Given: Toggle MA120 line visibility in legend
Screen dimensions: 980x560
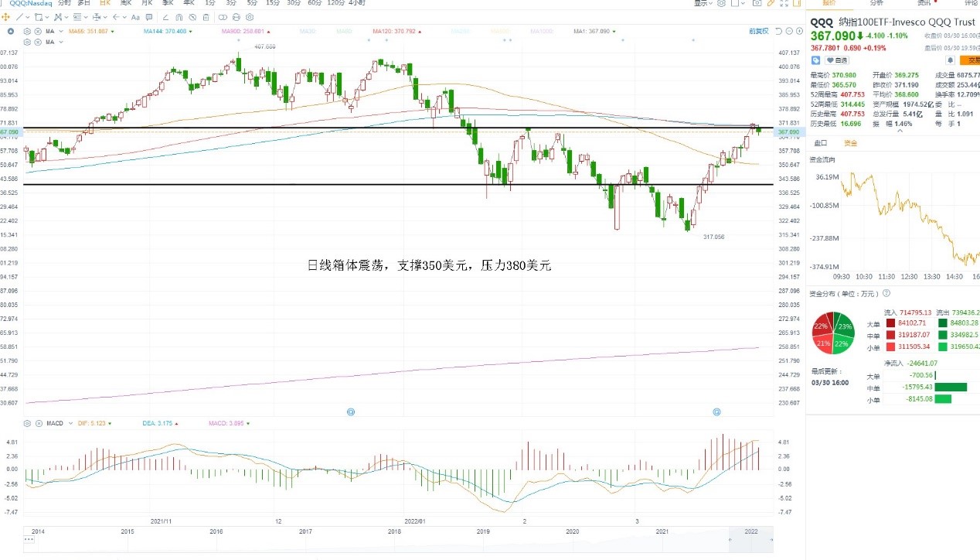Looking at the screenshot, I should click(x=396, y=31).
